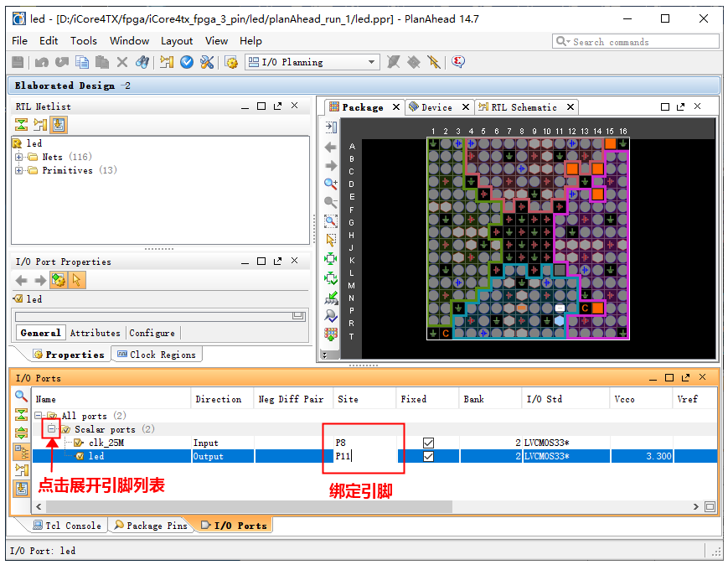Click the blue checkmark icon in main toolbar
Viewport: 728px width, 565px height.
(187, 62)
